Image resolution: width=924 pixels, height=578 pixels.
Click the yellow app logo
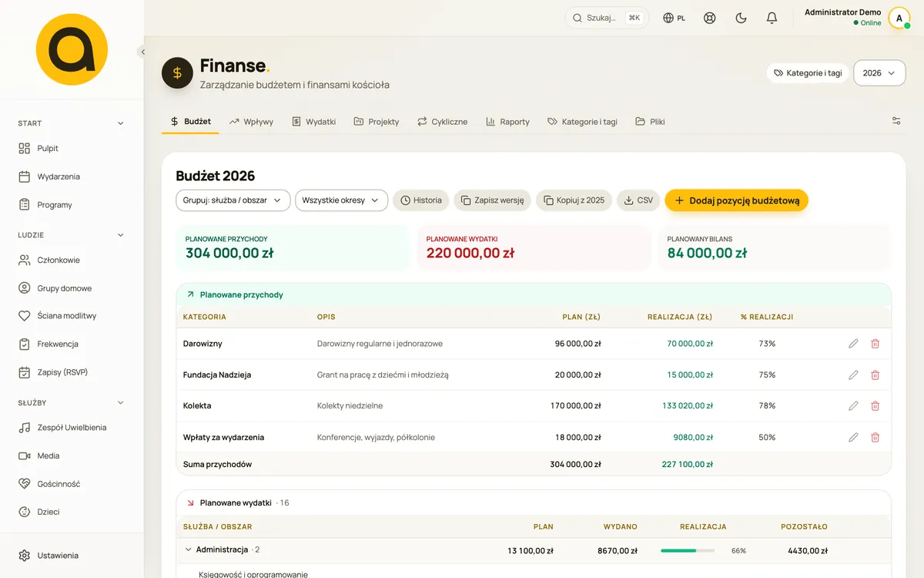coord(72,49)
